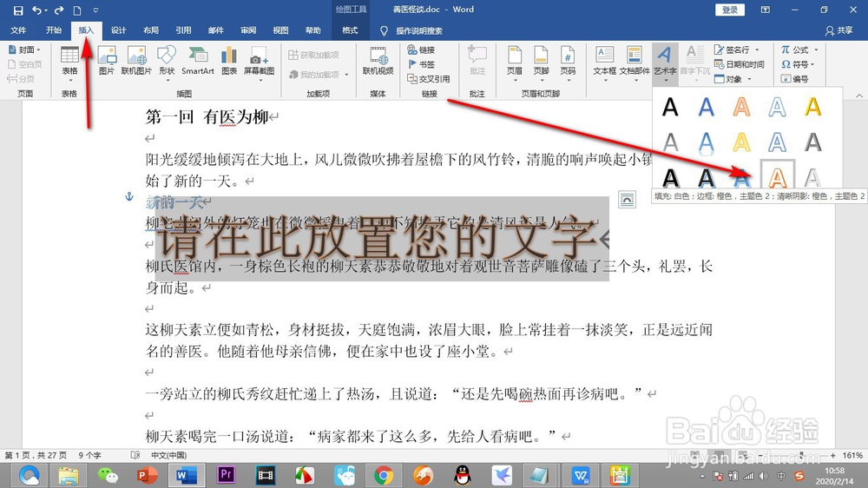Insert a 交叉引用 cross-reference
The width and height of the screenshot is (868, 488).
(x=429, y=79)
